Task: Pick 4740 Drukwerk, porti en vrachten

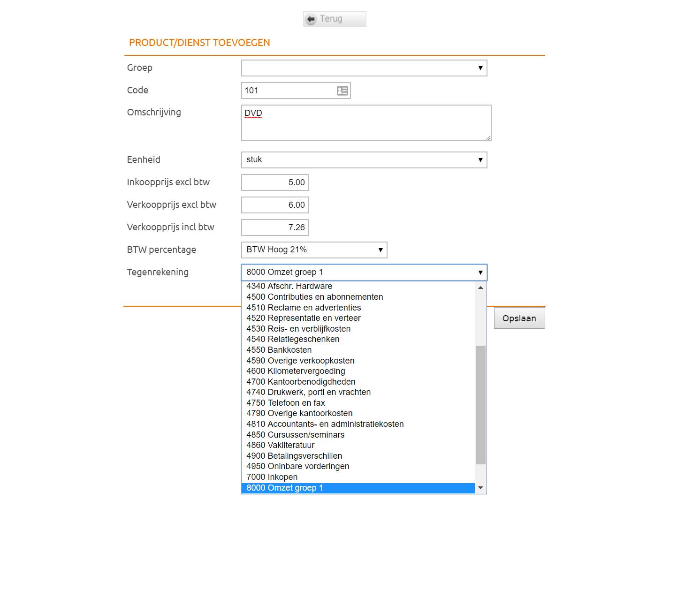Action: click(358, 392)
